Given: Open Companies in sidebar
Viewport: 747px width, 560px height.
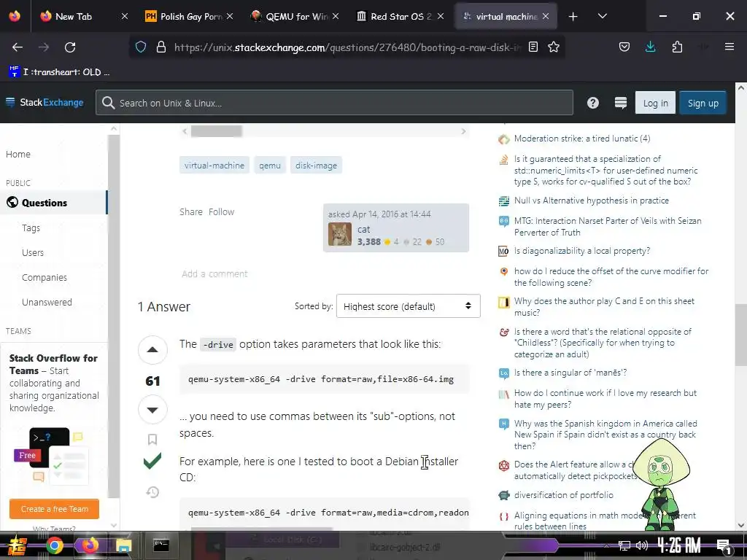Looking at the screenshot, I should click(44, 278).
